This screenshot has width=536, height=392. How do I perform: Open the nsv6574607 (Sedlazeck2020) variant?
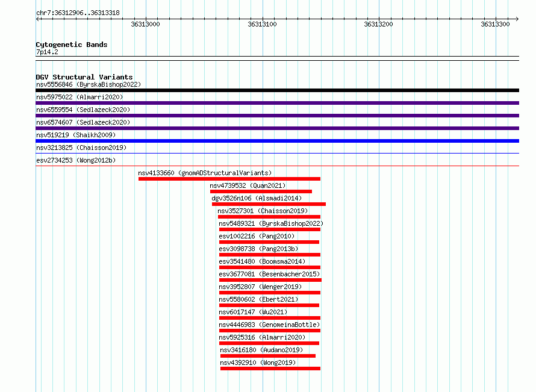coord(83,122)
